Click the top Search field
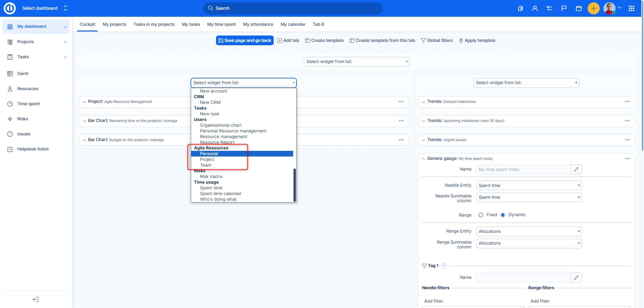This screenshot has height=308, width=644. 293,8
